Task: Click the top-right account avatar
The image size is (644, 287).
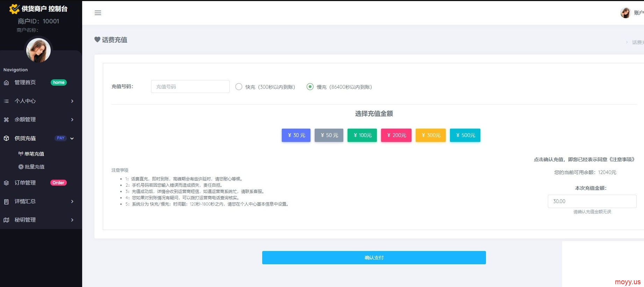Action: click(625, 13)
